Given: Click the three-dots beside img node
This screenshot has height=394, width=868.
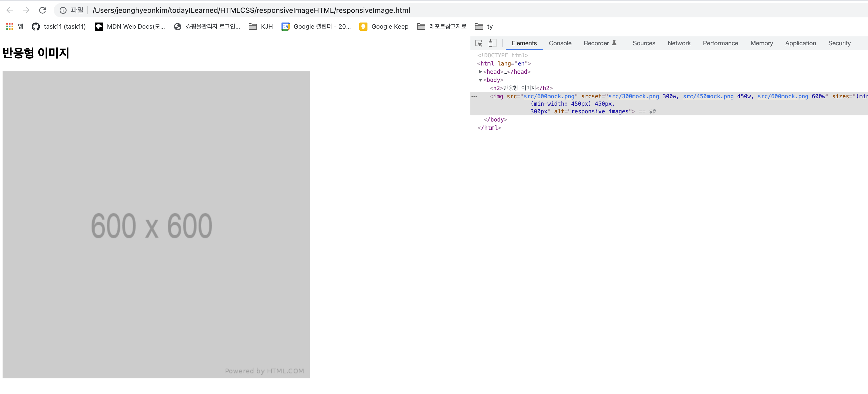Looking at the screenshot, I should pos(474,96).
